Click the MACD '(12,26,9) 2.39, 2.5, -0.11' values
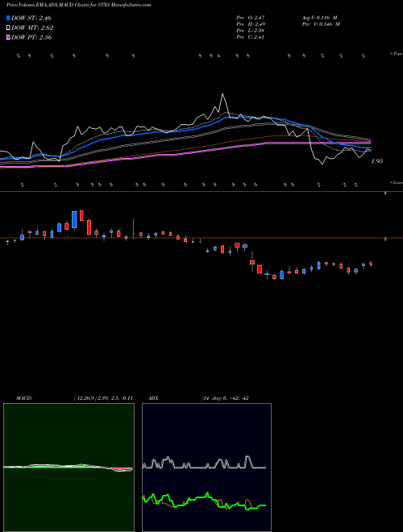 point(103,398)
